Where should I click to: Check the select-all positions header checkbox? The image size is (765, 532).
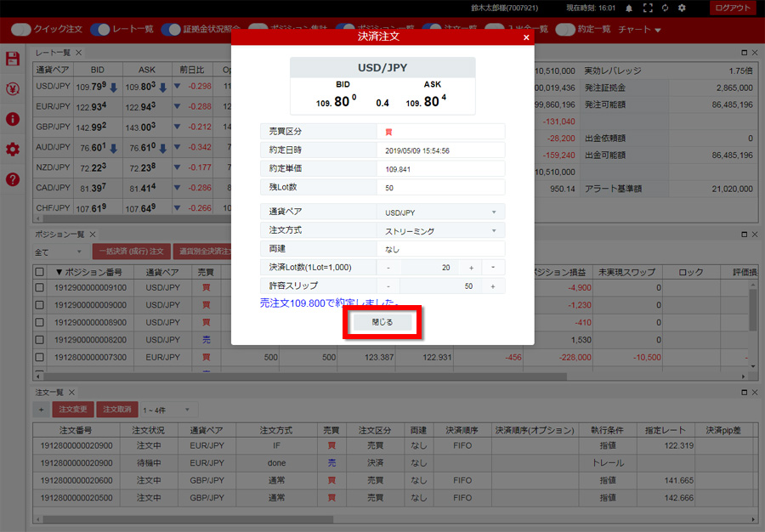tap(39, 272)
